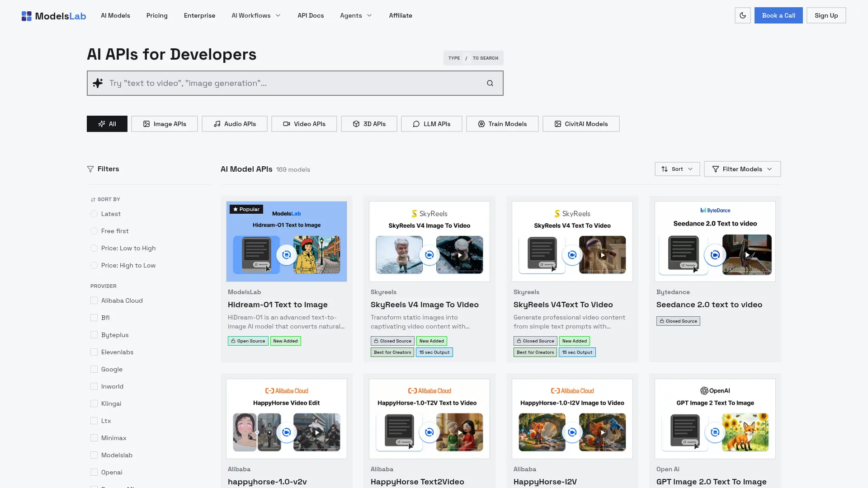
Task: Click play icon on HappyHorse-1.0-I2V thumbnail
Action: coord(603,432)
